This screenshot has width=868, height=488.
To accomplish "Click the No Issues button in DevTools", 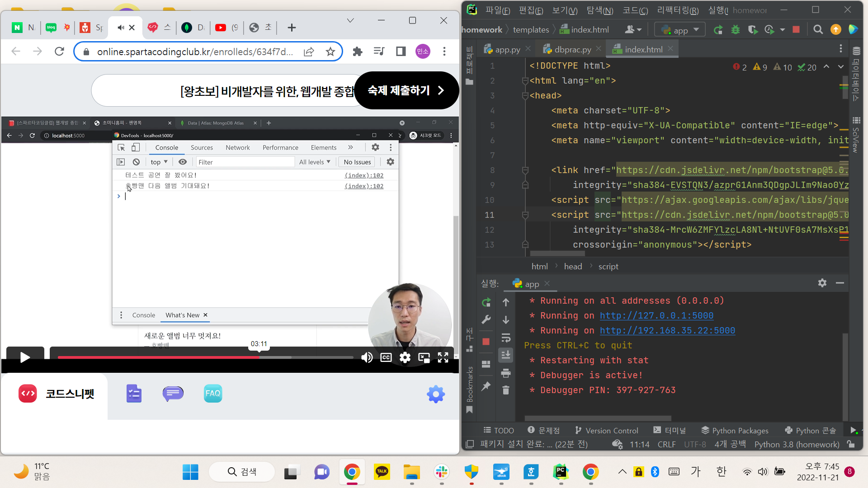I will point(357,162).
